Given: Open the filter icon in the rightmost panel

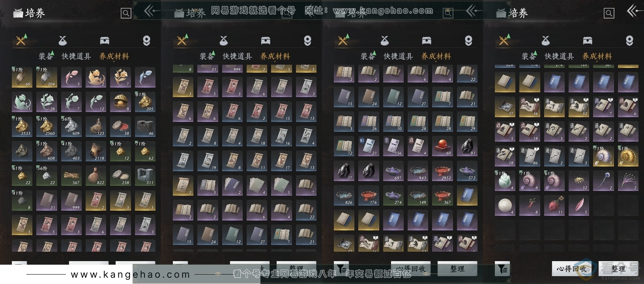Looking at the screenshot, I should 502,269.
